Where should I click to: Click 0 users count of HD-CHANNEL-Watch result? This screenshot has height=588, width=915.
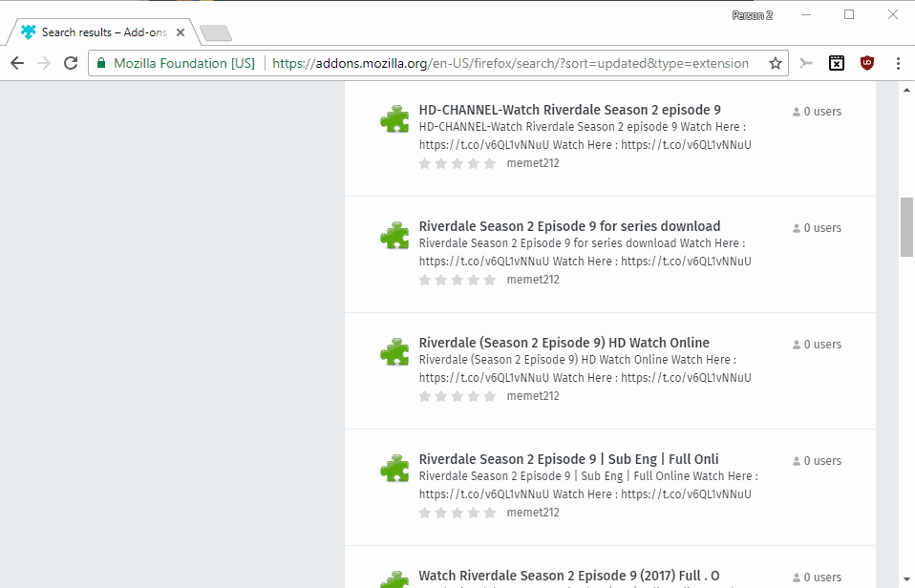point(817,112)
